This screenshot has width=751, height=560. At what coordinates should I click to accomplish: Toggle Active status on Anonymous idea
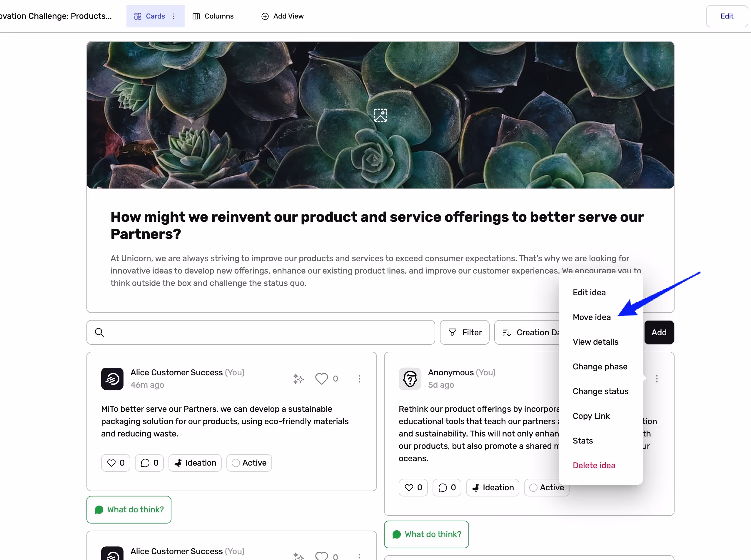tap(546, 487)
